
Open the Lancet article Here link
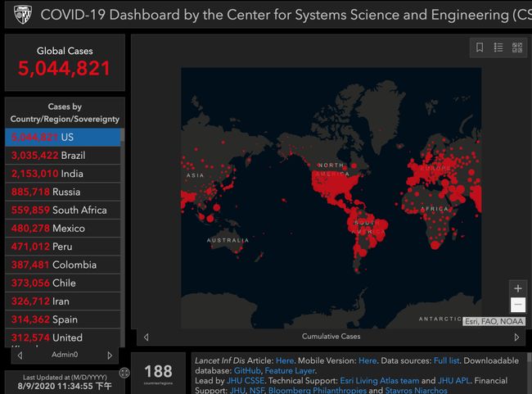pos(285,360)
